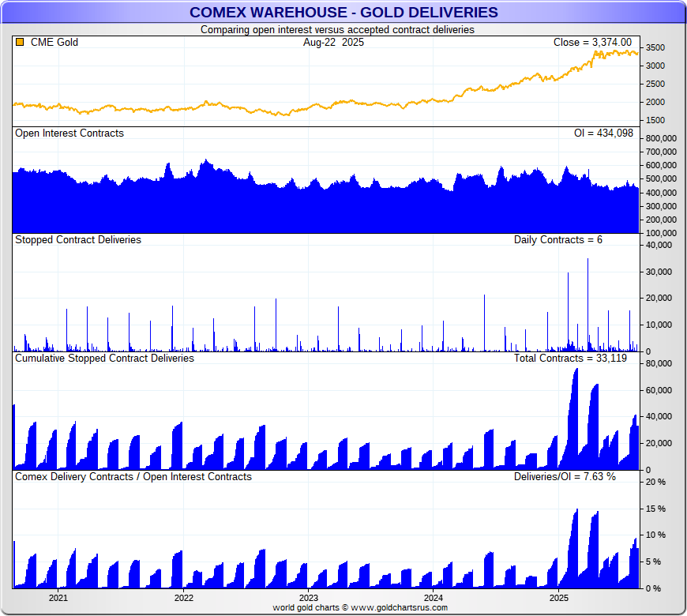Click the subtitle 'Comparing open interest versus accepted contract deliveries'
Viewport: 687px width, 616px height.
tap(337, 30)
